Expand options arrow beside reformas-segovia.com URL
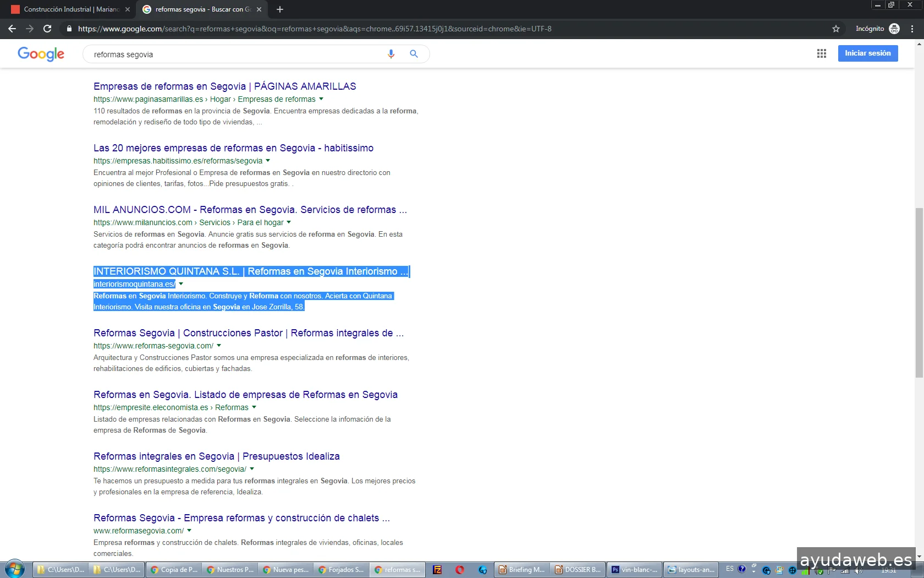Screen dimensions: 924x578 tap(219, 346)
